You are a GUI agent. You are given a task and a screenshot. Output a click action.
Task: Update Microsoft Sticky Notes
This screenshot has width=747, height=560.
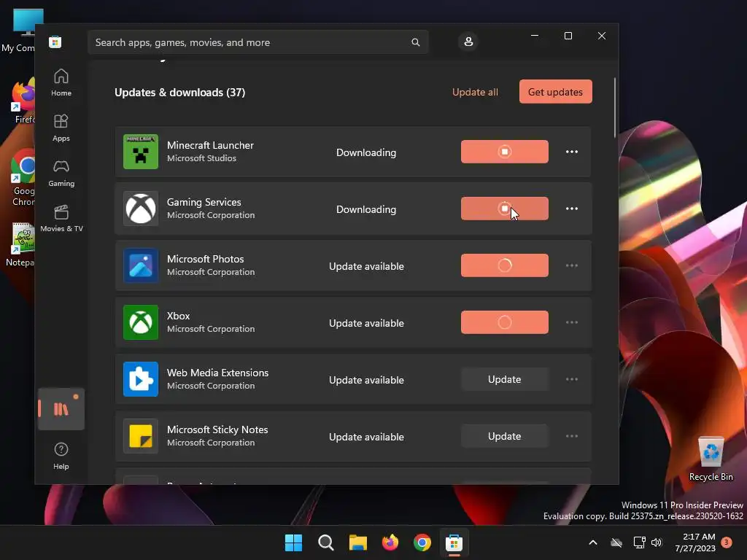pyautogui.click(x=505, y=436)
